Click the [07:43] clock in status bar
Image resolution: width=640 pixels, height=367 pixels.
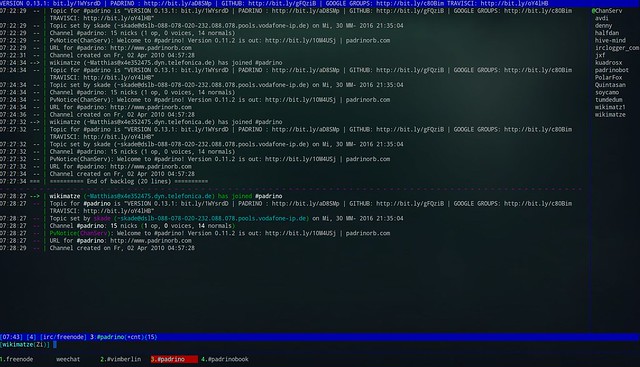[11, 337]
